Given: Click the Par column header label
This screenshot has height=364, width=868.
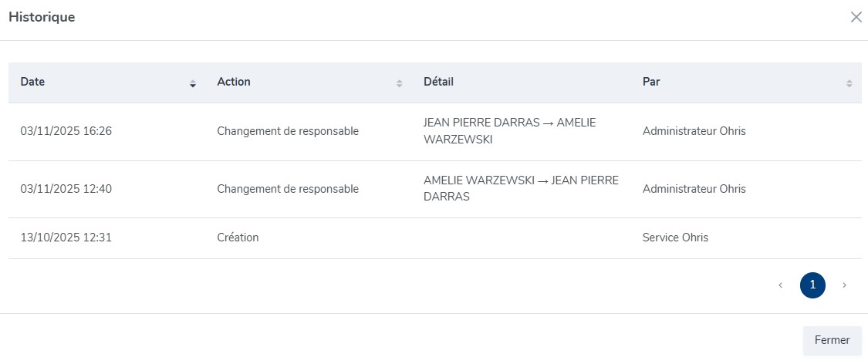Looking at the screenshot, I should click(x=651, y=82).
